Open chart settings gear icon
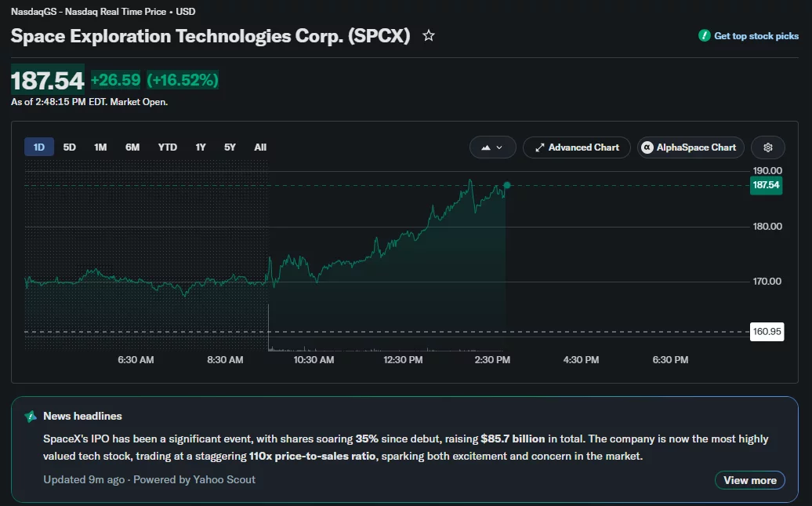The height and width of the screenshot is (506, 812). (x=768, y=147)
